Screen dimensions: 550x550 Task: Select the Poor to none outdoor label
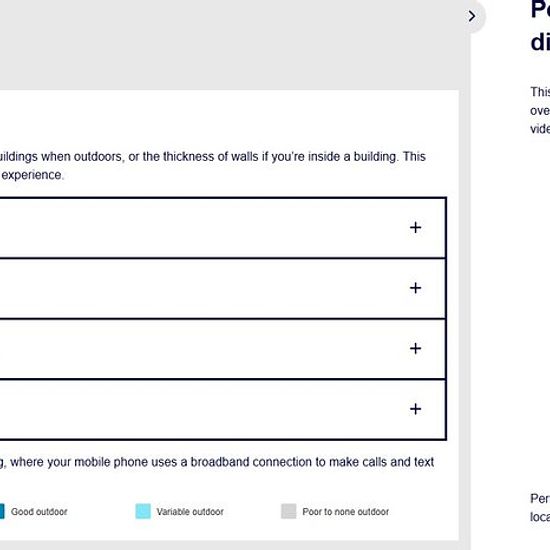346,512
